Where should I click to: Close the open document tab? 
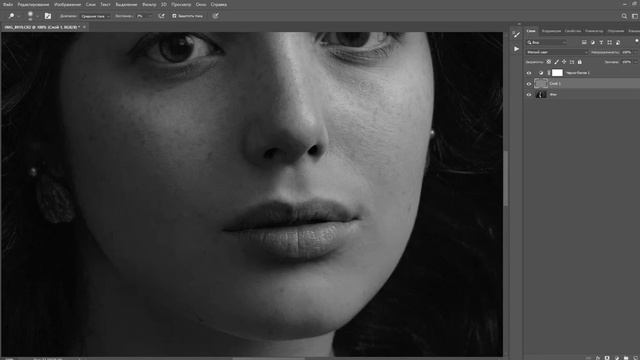84,27
